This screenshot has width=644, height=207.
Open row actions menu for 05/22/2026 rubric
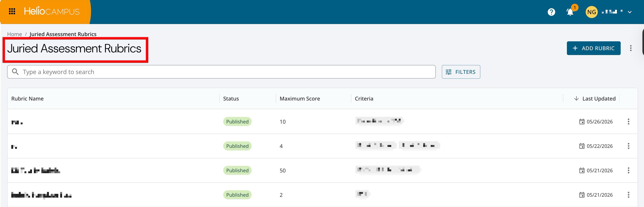629,146
